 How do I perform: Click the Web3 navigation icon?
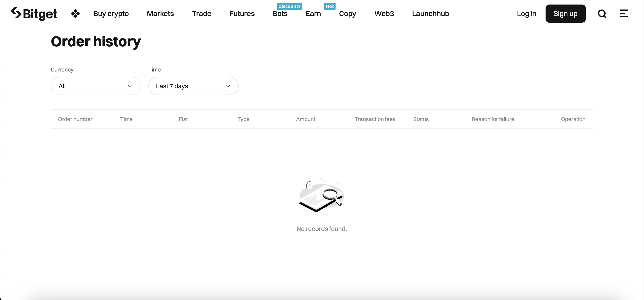pyautogui.click(x=384, y=13)
